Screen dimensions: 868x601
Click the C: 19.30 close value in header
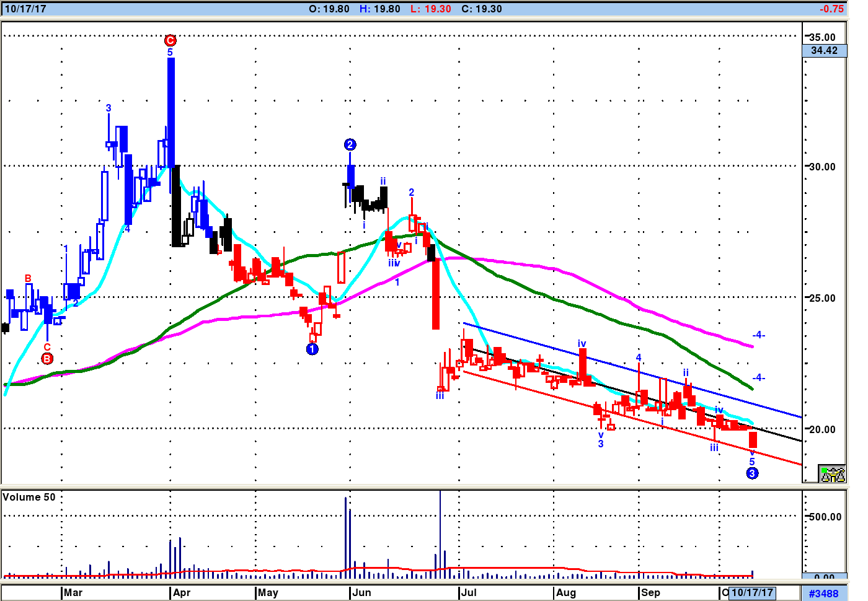coord(482,9)
